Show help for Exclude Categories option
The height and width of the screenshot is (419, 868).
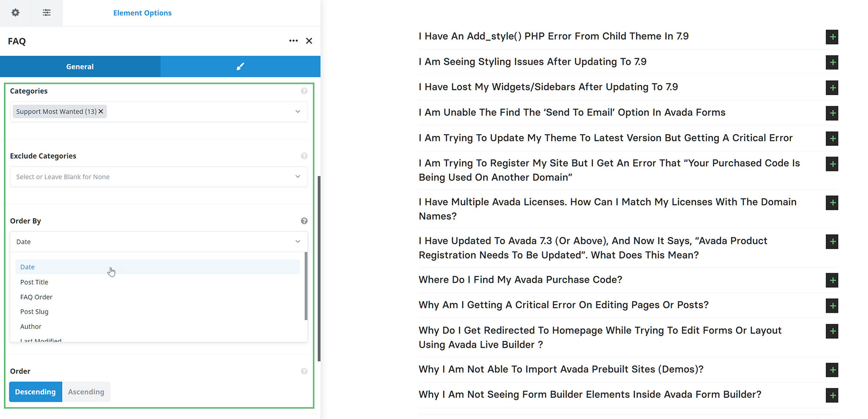click(x=304, y=156)
